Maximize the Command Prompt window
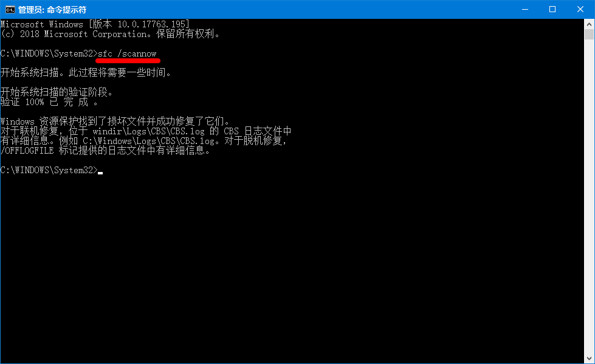Image resolution: width=595 pixels, height=364 pixels. coord(552,10)
